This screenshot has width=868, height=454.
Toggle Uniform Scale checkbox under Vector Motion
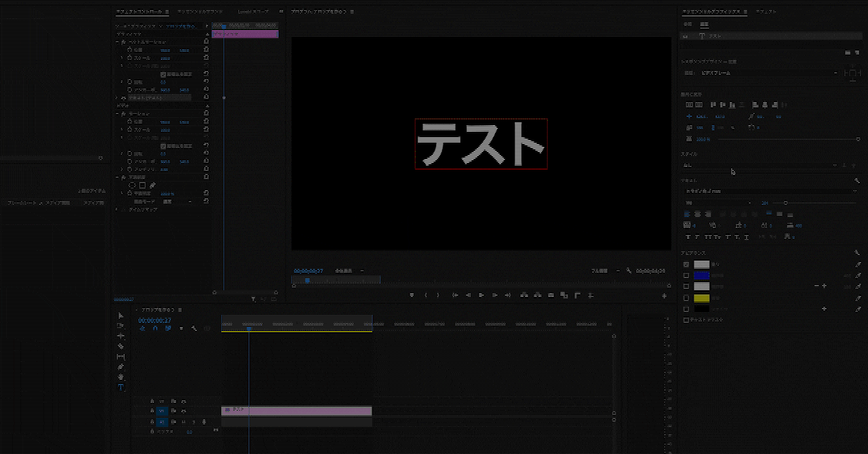tap(163, 74)
